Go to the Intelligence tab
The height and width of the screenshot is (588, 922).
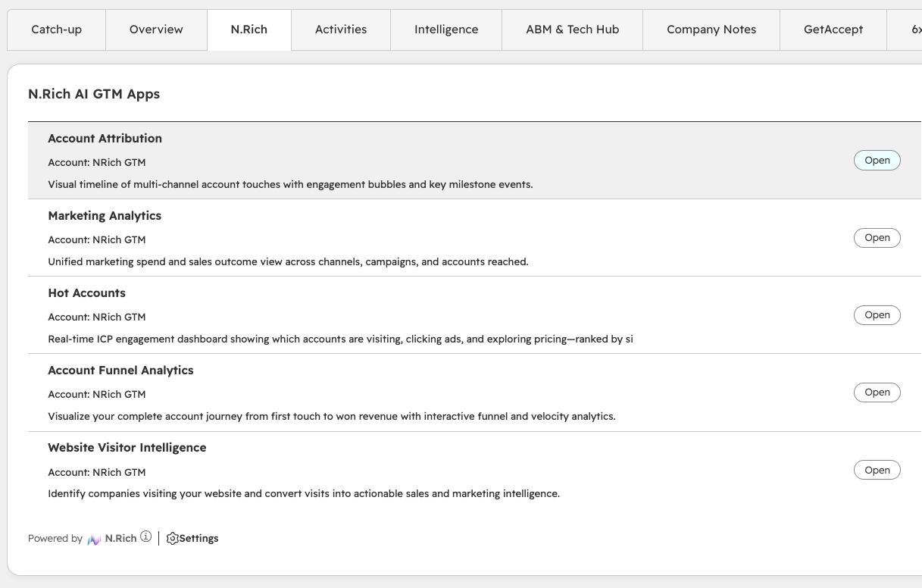[x=446, y=30]
